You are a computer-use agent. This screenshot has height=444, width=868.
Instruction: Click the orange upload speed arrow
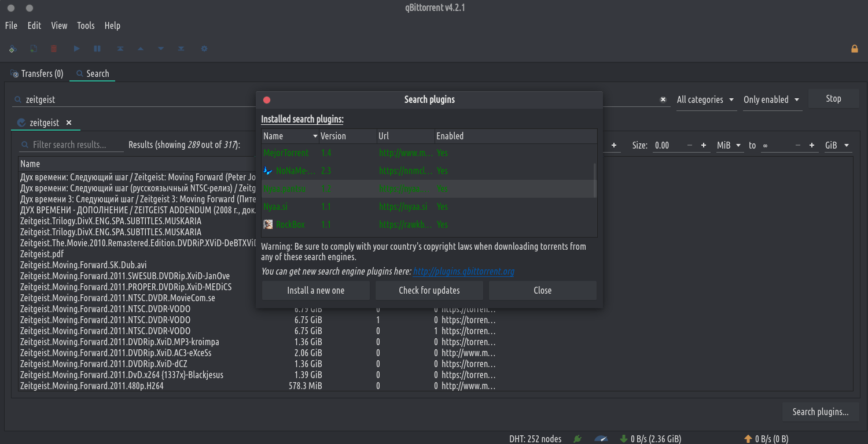pos(748,439)
